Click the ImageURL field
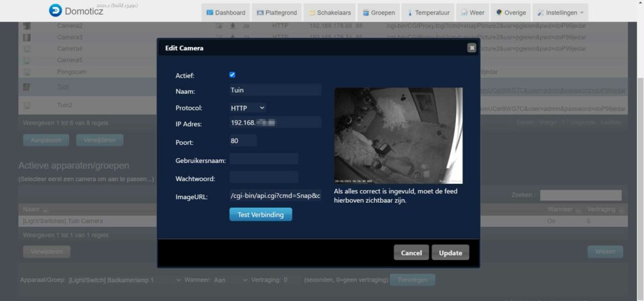The width and height of the screenshot is (644, 301). click(275, 196)
